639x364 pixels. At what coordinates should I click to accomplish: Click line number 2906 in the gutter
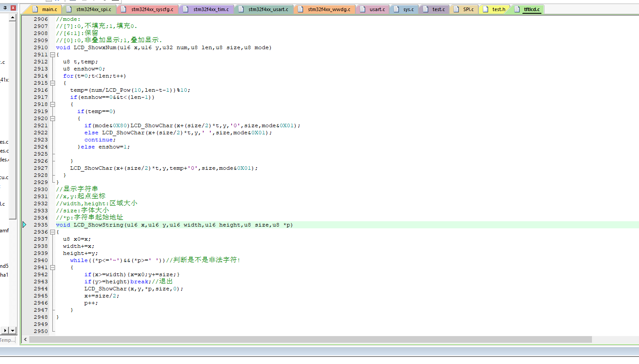coord(41,19)
